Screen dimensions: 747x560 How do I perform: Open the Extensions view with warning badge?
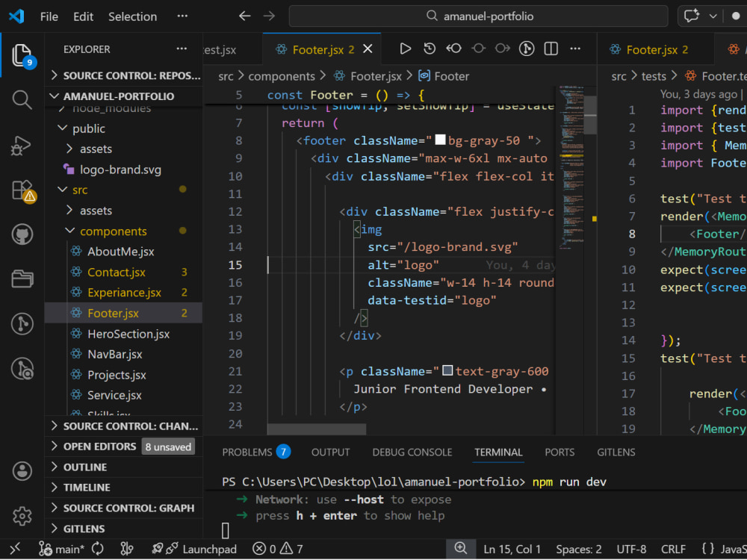coord(23,191)
